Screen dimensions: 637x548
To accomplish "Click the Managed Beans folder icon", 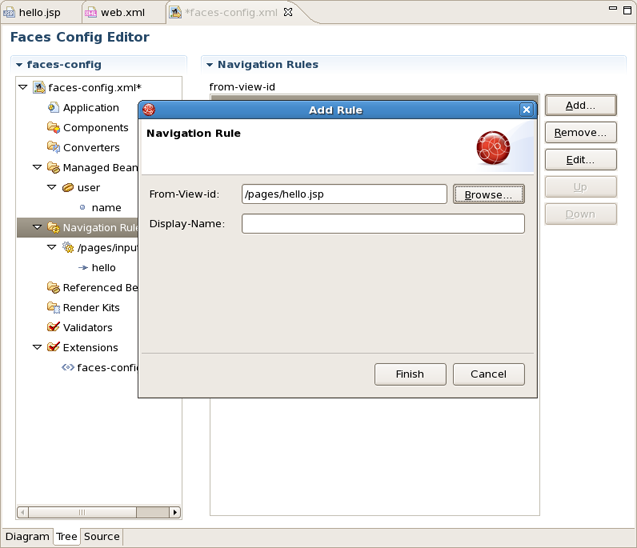I will (x=53, y=167).
